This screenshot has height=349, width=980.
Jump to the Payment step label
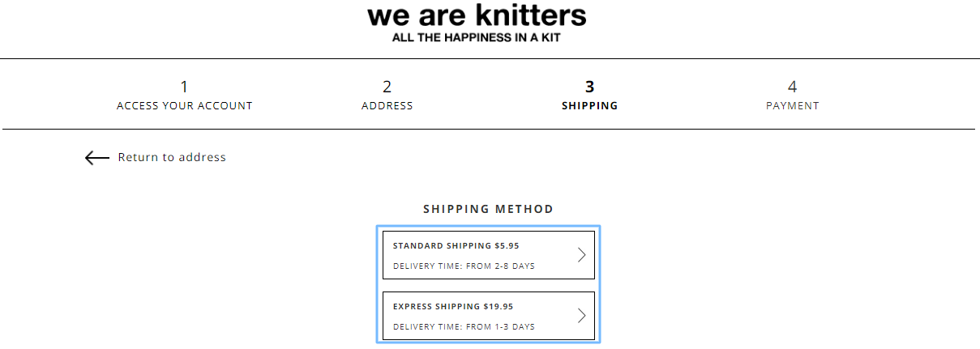[793, 106]
